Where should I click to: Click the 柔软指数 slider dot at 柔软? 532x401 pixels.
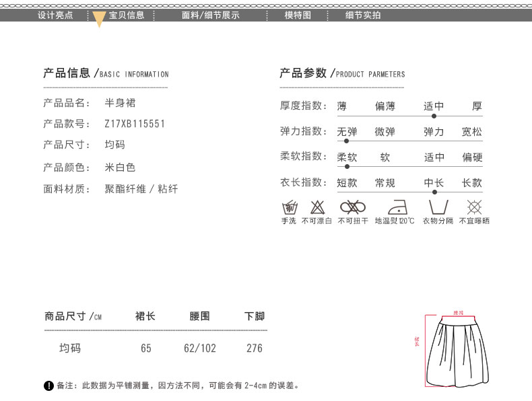(x=347, y=167)
